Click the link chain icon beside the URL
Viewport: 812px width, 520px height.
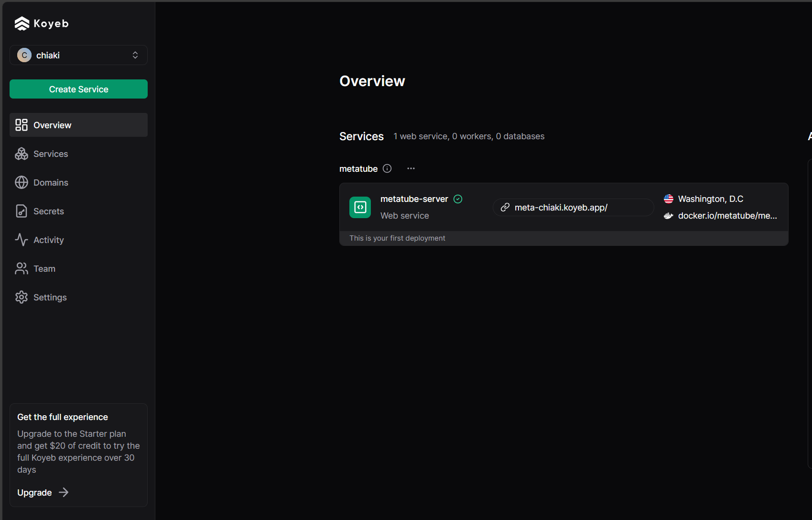[505, 207]
